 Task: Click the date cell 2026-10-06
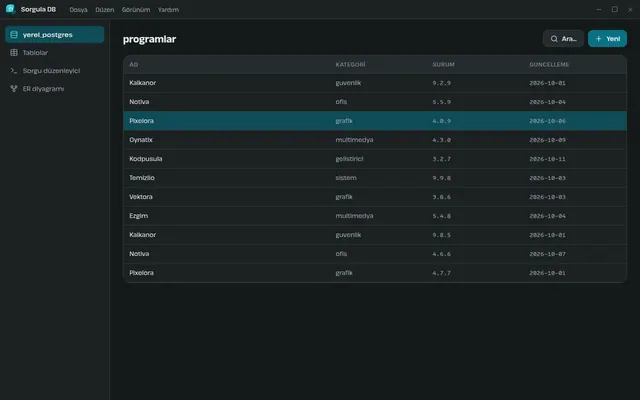547,121
